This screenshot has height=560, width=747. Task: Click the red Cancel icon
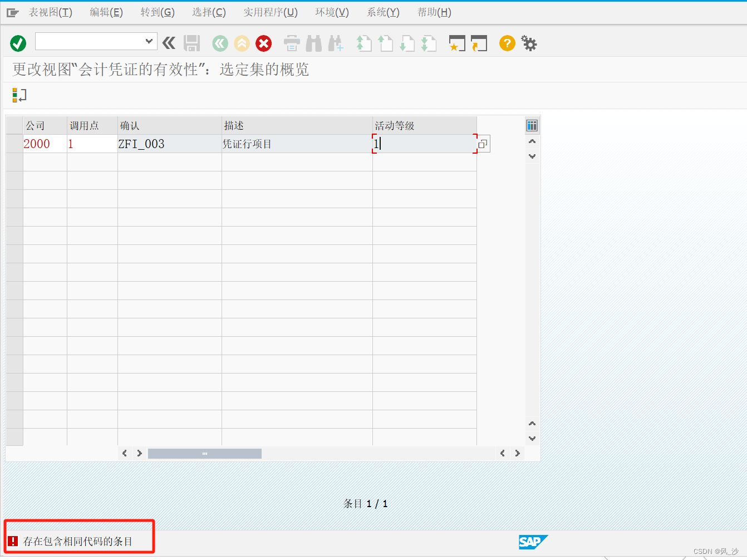click(264, 43)
